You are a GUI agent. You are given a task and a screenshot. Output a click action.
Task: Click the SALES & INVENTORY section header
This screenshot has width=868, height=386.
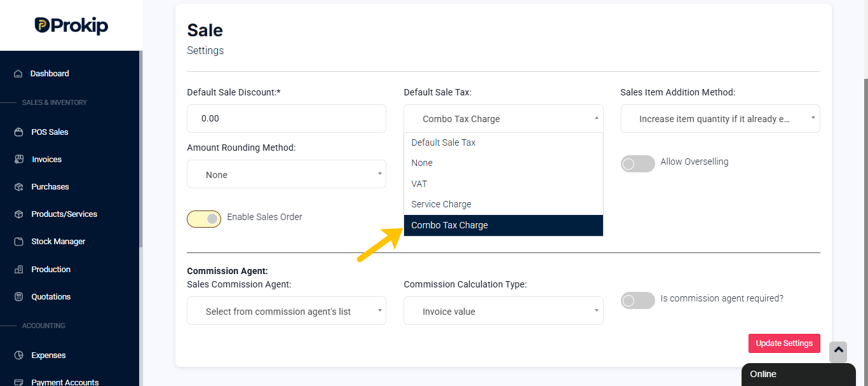tap(55, 102)
